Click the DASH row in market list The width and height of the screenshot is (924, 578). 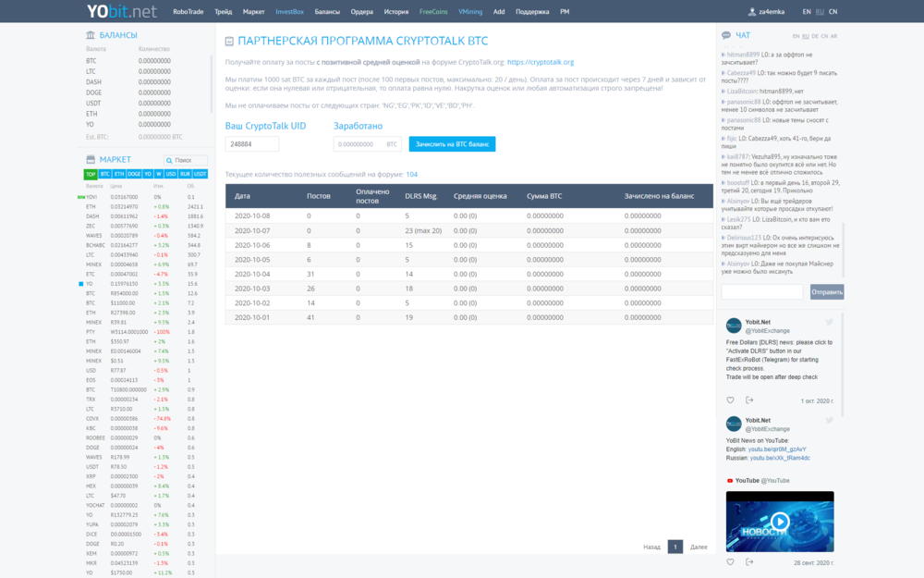tap(144, 216)
